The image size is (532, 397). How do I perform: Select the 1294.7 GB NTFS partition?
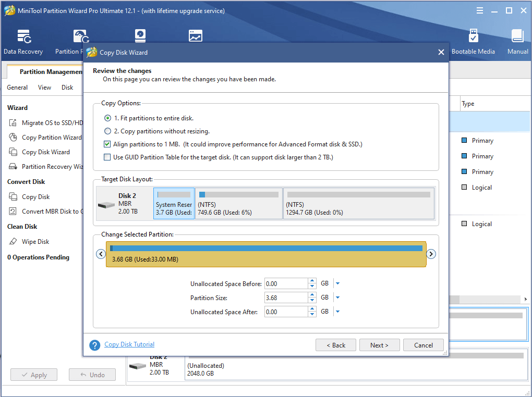pyautogui.click(x=359, y=203)
